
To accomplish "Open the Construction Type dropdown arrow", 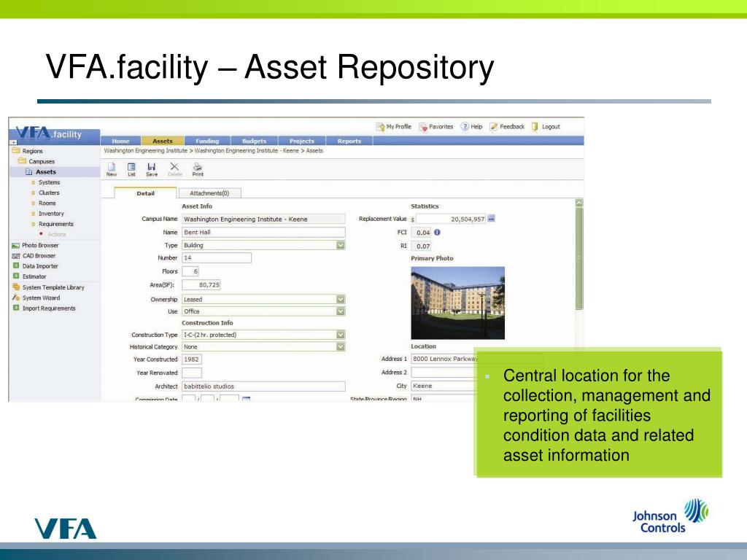I will point(340,335).
